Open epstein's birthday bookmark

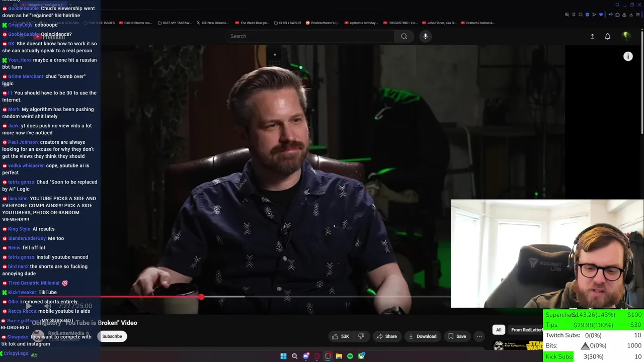361,23
